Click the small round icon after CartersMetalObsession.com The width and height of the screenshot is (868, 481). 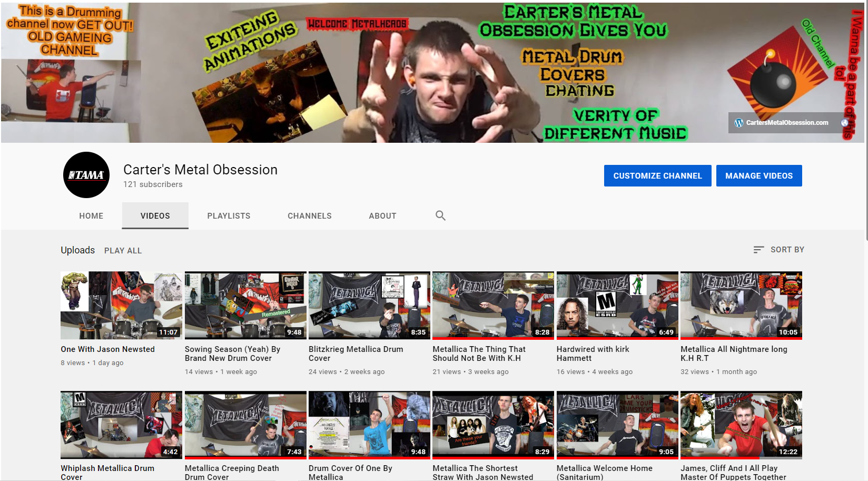[844, 123]
